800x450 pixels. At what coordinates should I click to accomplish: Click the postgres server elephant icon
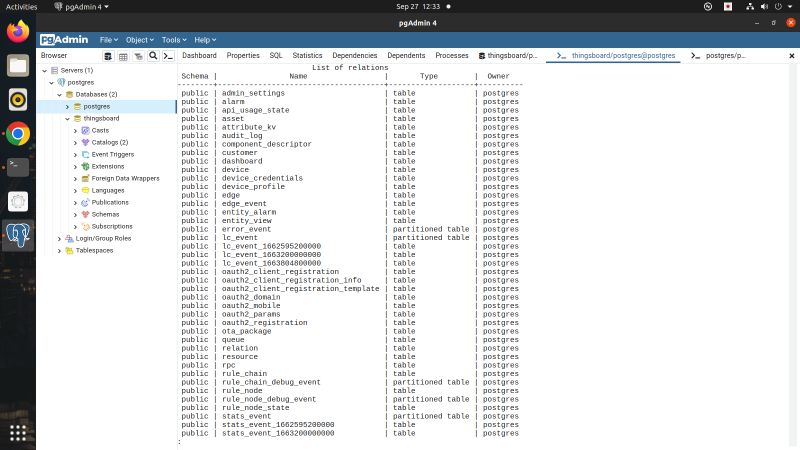coord(62,82)
